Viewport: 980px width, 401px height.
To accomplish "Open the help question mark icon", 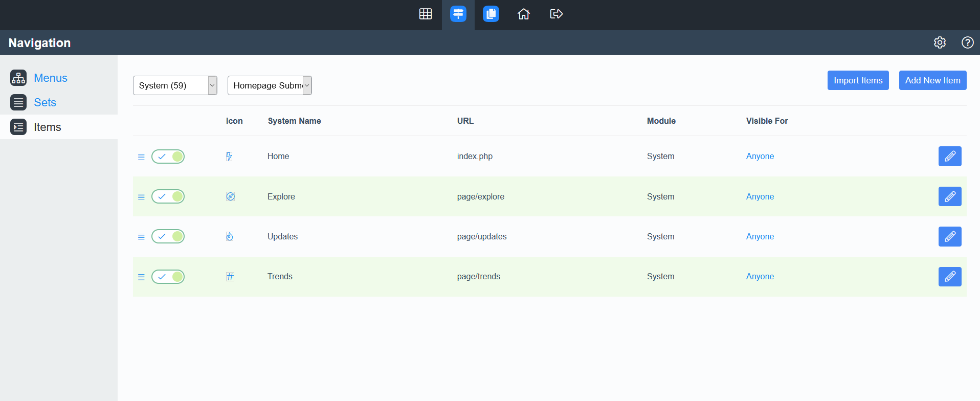I will click(x=967, y=42).
